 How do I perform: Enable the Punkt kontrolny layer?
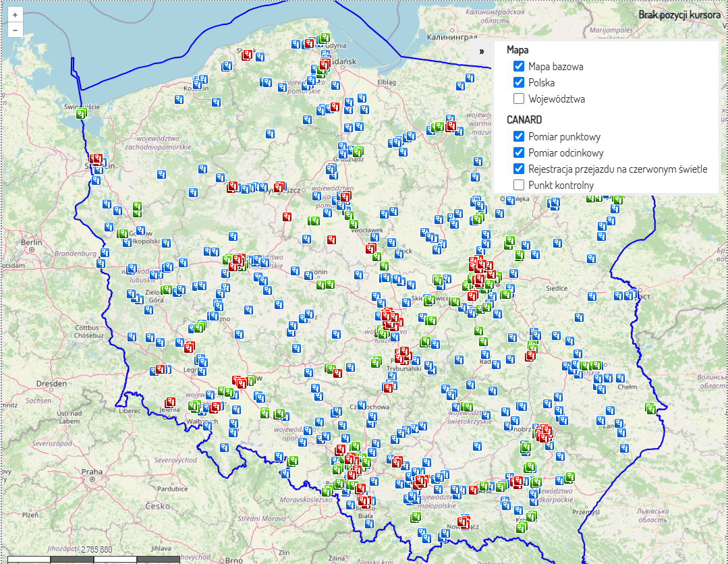[x=519, y=185]
